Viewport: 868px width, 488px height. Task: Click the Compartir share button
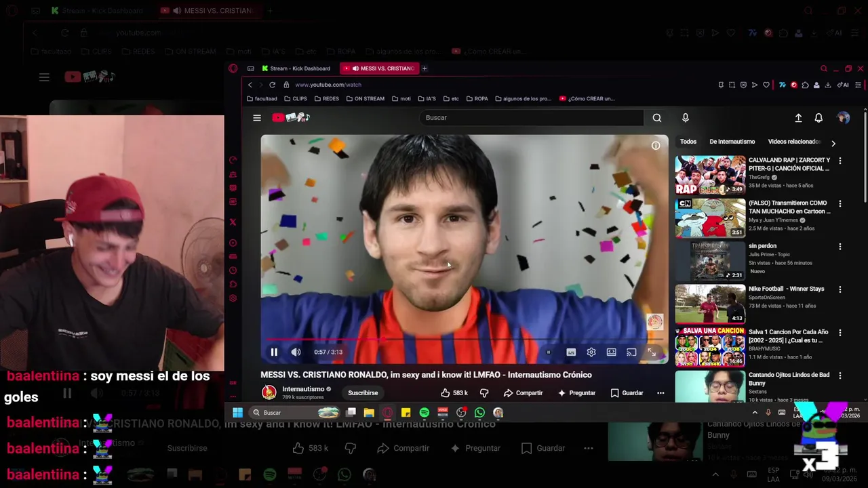[x=523, y=392]
